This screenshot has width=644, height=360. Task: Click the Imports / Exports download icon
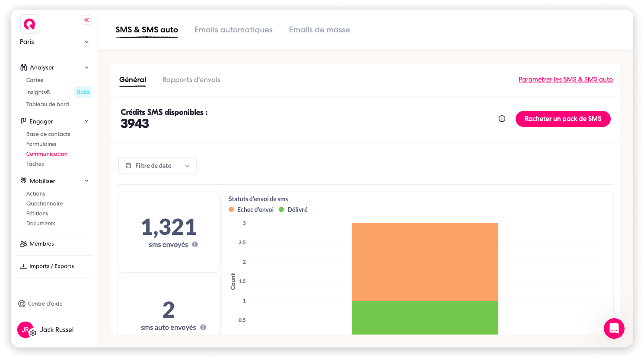coord(23,266)
